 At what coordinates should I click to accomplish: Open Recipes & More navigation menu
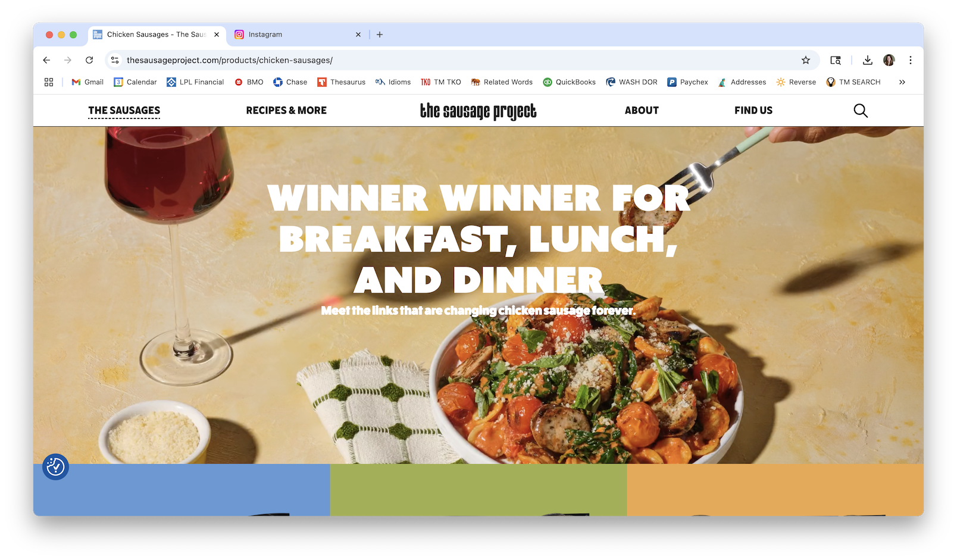coord(286,111)
